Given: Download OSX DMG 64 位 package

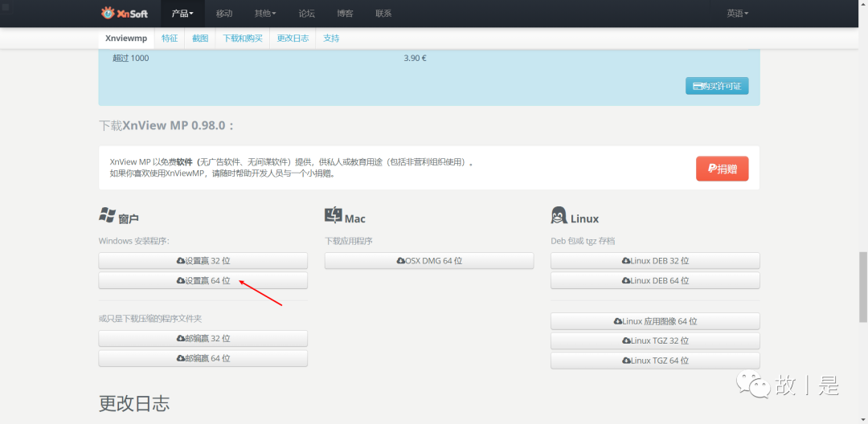Looking at the screenshot, I should pos(429,261).
